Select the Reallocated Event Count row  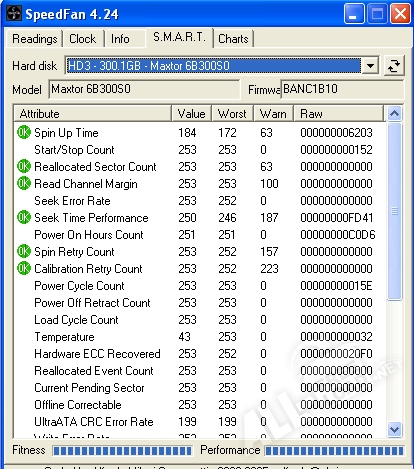pyautogui.click(x=200, y=370)
